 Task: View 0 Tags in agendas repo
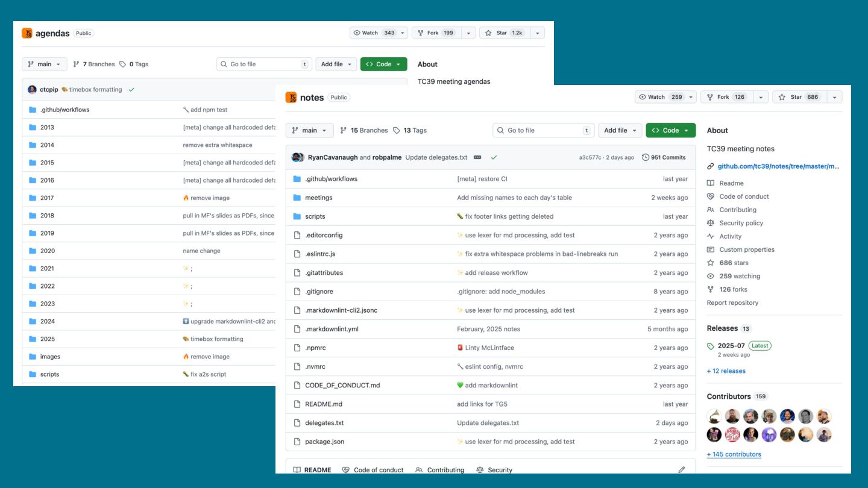coord(134,64)
